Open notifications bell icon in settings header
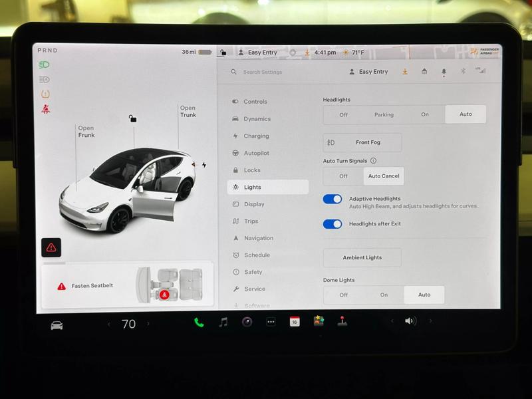Screen dimensions: 532x399 (444, 72)
